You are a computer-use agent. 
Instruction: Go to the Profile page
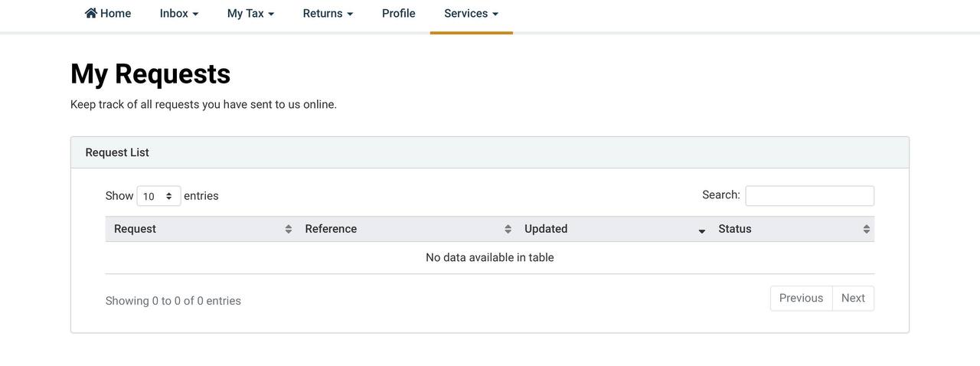398,13
